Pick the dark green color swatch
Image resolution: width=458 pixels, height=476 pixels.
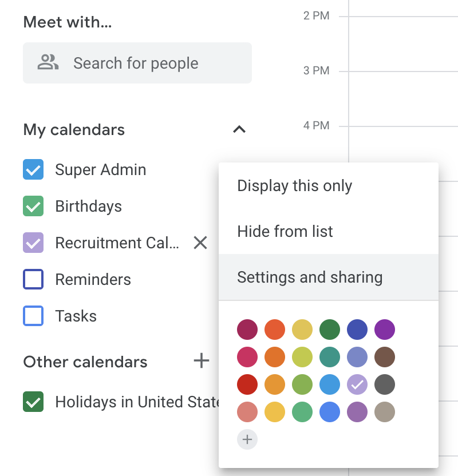330,330
